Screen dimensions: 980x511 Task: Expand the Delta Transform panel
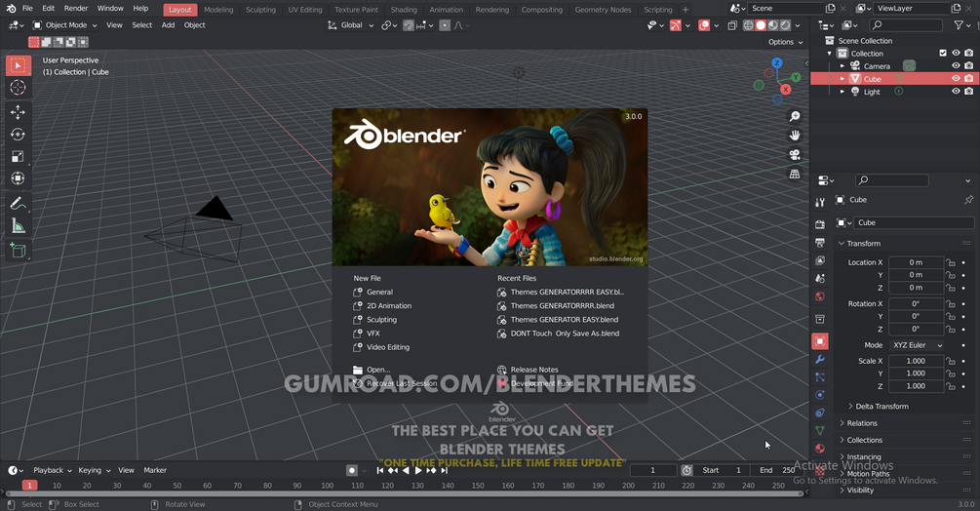[879, 406]
